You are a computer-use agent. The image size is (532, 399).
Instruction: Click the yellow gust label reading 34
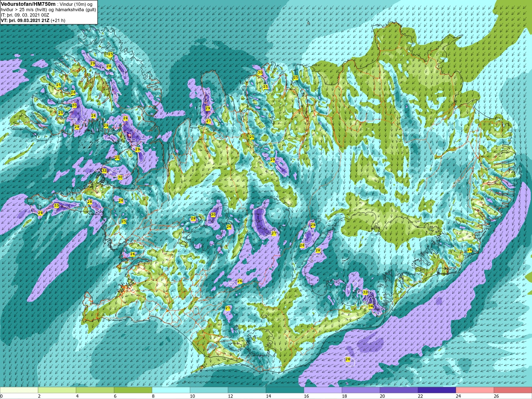point(370,306)
